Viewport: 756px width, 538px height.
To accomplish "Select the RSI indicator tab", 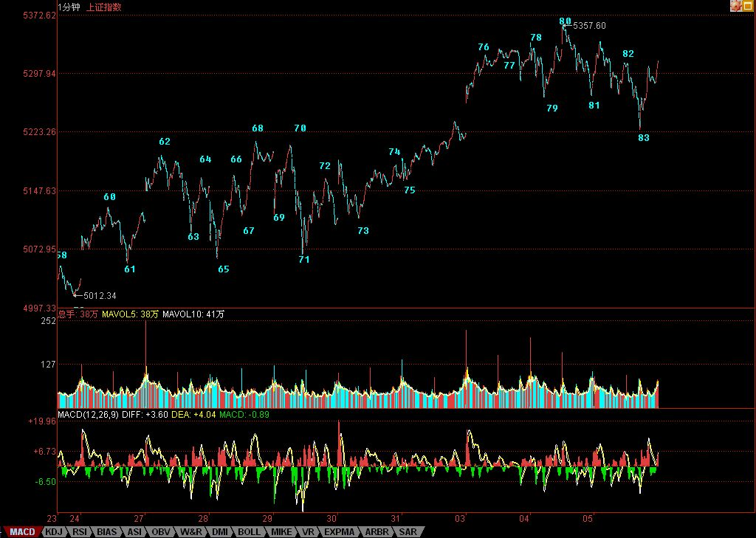I will click(x=80, y=531).
